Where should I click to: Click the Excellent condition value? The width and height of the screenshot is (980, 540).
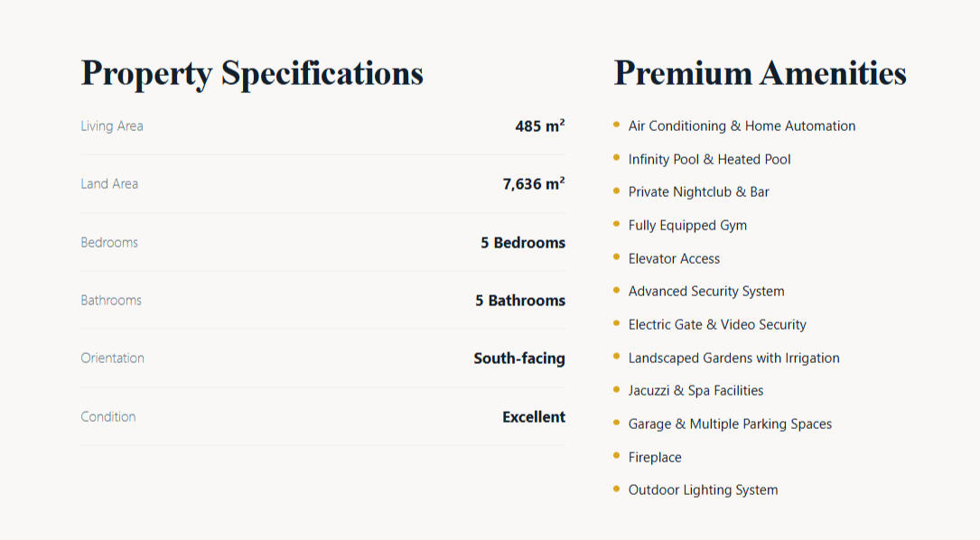(x=533, y=417)
